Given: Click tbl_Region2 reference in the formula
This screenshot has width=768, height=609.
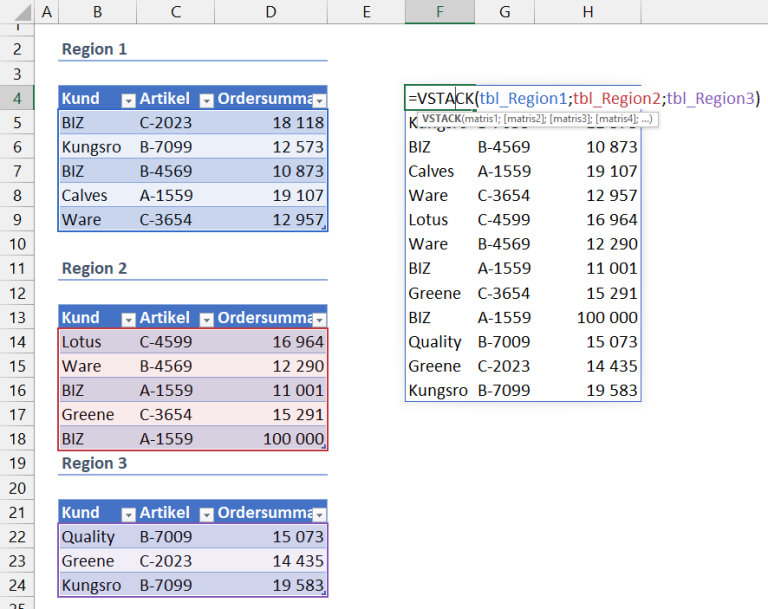Looking at the screenshot, I should (x=617, y=98).
